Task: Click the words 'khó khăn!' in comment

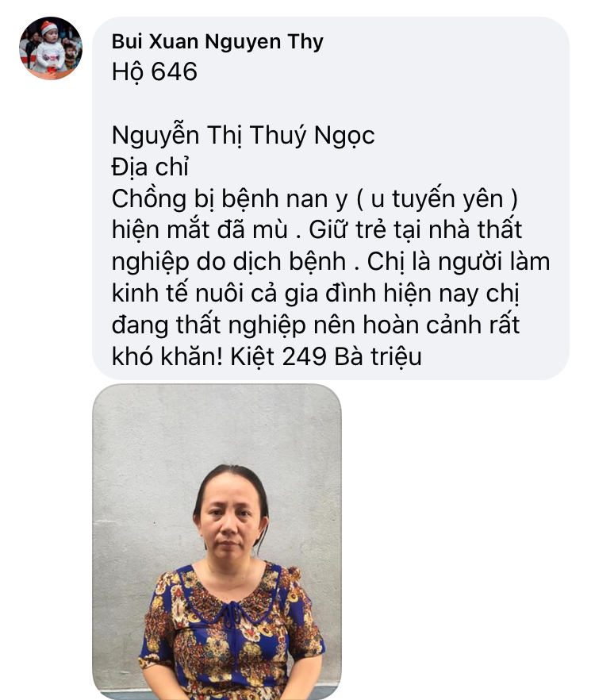Action: coord(167,356)
